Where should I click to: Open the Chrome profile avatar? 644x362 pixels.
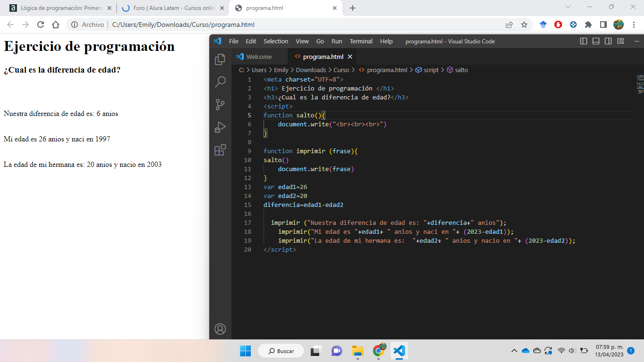click(619, 25)
